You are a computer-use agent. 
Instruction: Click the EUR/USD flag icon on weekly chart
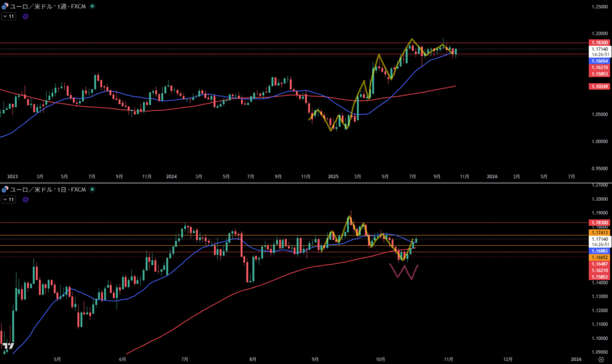pyautogui.click(x=5, y=7)
